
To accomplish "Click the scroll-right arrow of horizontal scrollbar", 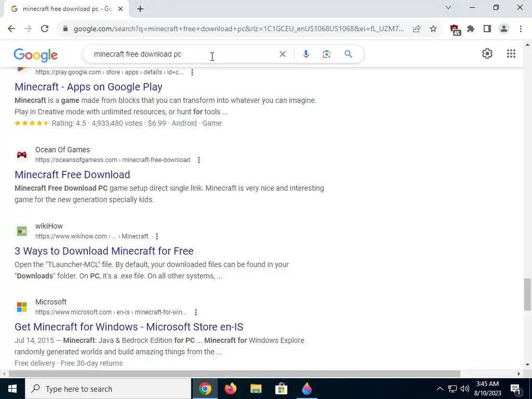I will [519, 374].
